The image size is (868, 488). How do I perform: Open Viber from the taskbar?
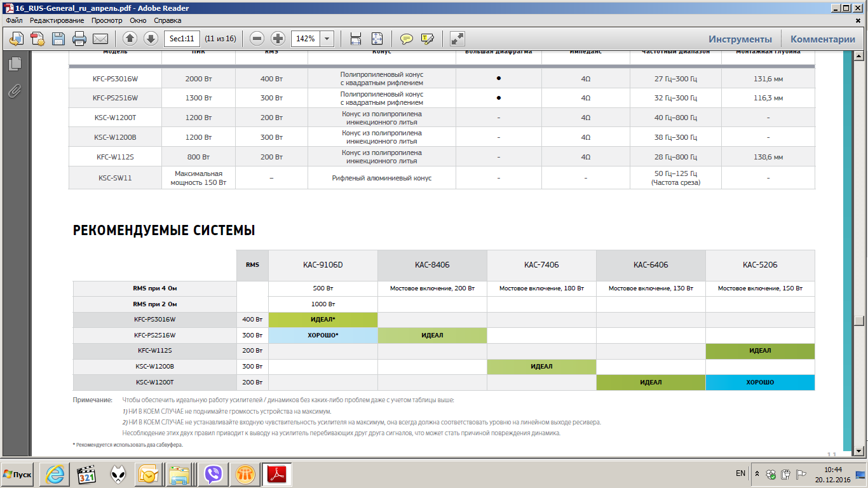pos(213,474)
